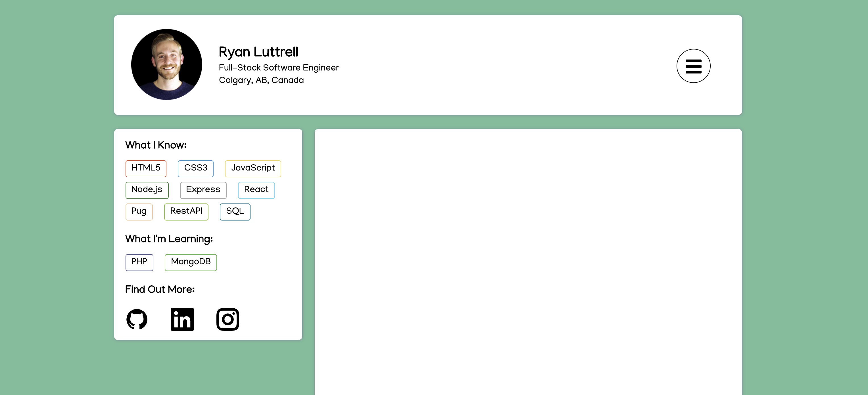This screenshot has width=868, height=395.
Task: Open the LinkedIn icon link
Action: pyautogui.click(x=182, y=319)
